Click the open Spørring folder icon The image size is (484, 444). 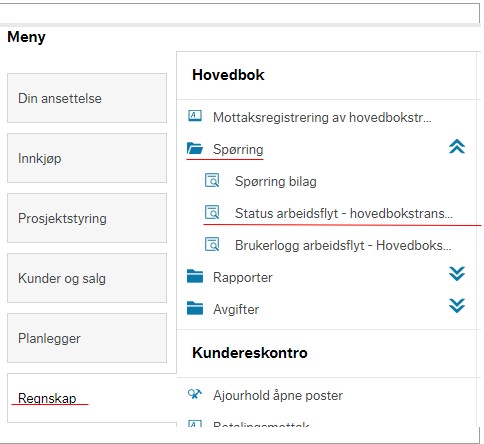(x=195, y=148)
